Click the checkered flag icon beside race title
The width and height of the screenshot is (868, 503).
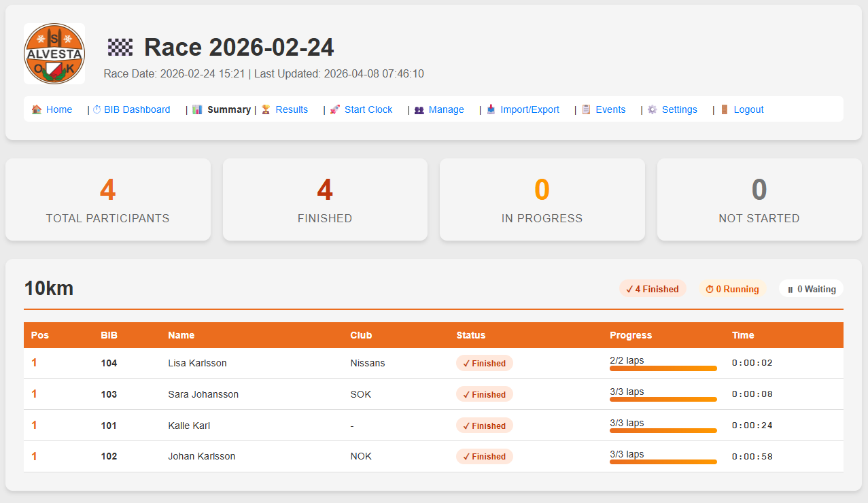pos(120,48)
